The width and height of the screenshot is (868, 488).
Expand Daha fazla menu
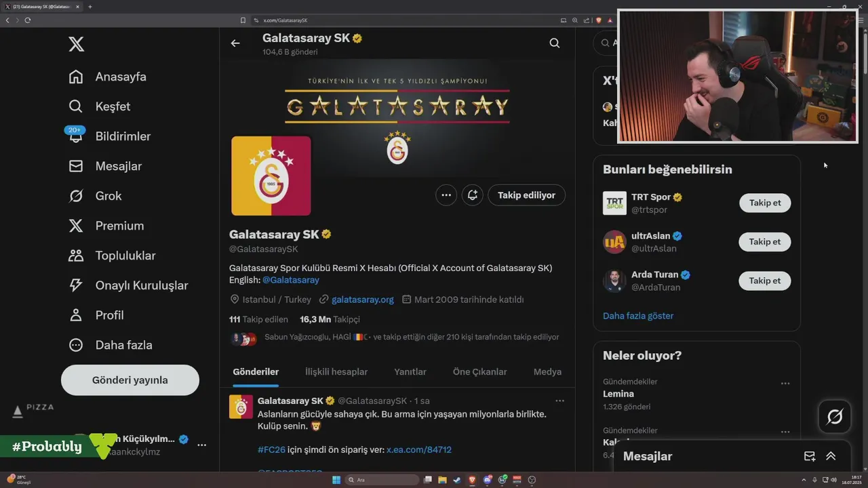[x=110, y=345]
